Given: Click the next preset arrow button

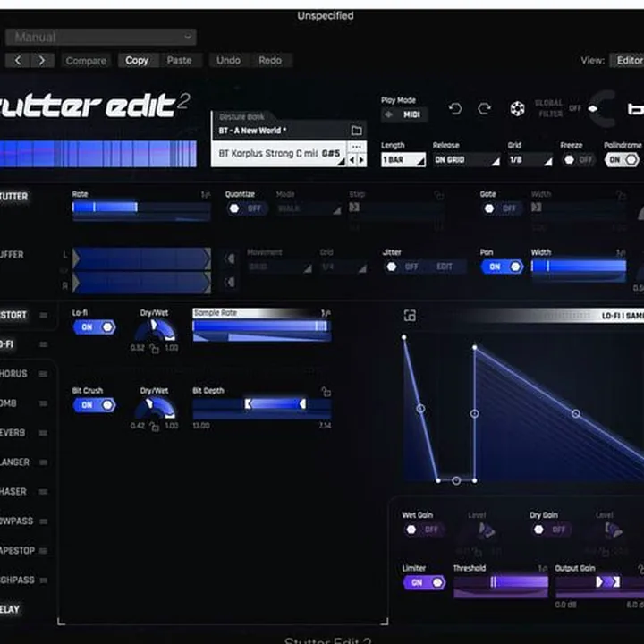Looking at the screenshot, I should click(x=42, y=61).
